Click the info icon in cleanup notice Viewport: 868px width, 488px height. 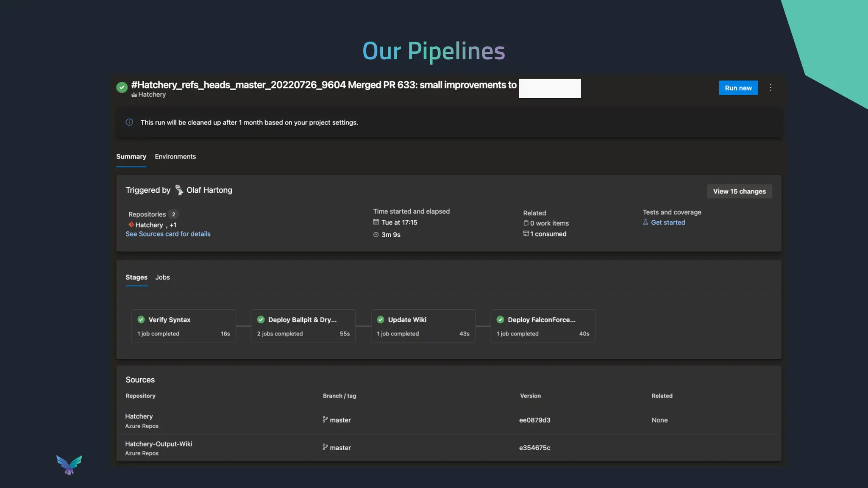pyautogui.click(x=129, y=122)
